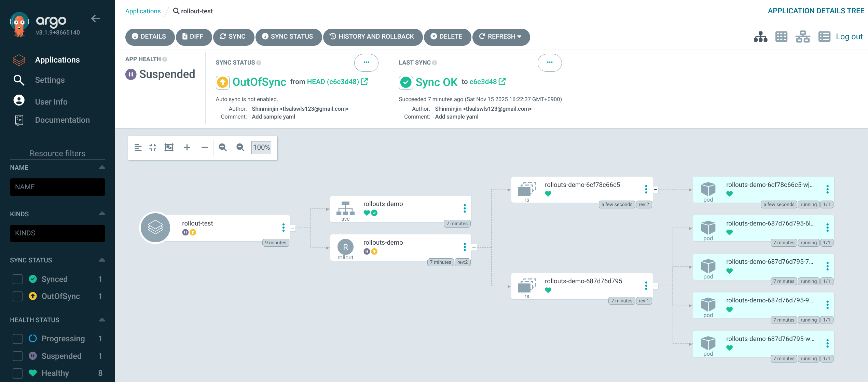Image resolution: width=868 pixels, height=382 pixels.
Task: Switch to the list view icon
Action: point(824,37)
